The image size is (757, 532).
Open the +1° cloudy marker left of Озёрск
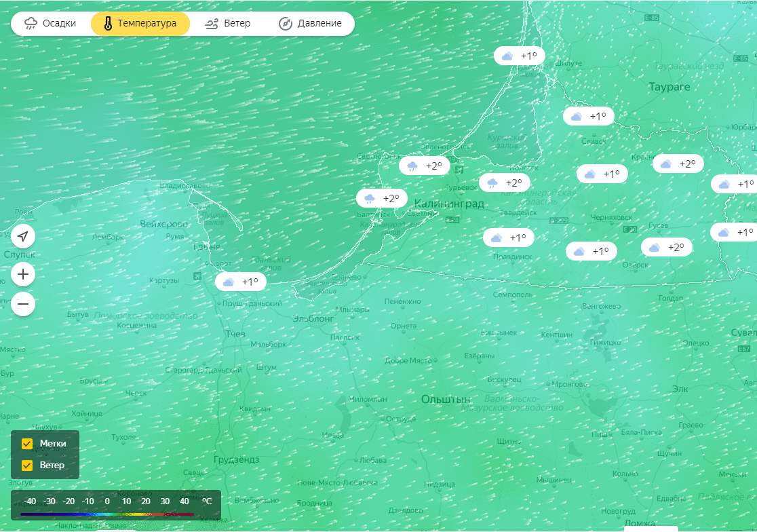tap(591, 252)
